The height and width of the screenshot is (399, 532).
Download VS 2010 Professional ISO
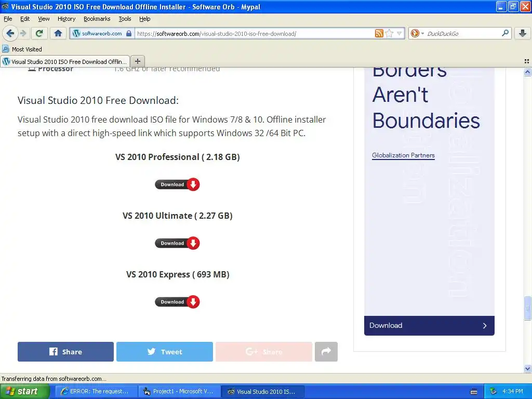[178, 184]
